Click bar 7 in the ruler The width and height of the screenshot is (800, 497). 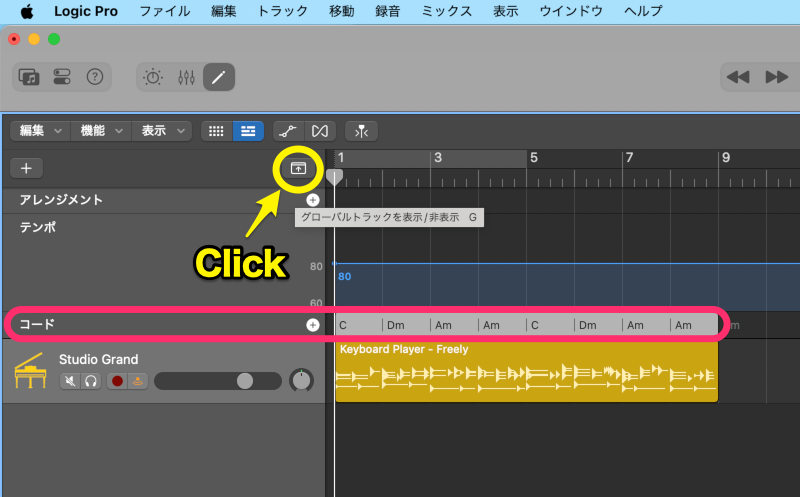630,158
